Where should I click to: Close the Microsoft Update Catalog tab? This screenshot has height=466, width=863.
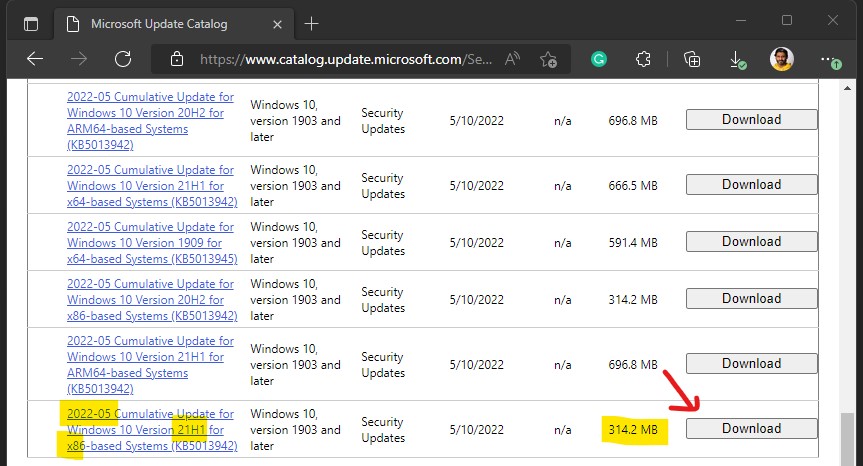point(277,24)
